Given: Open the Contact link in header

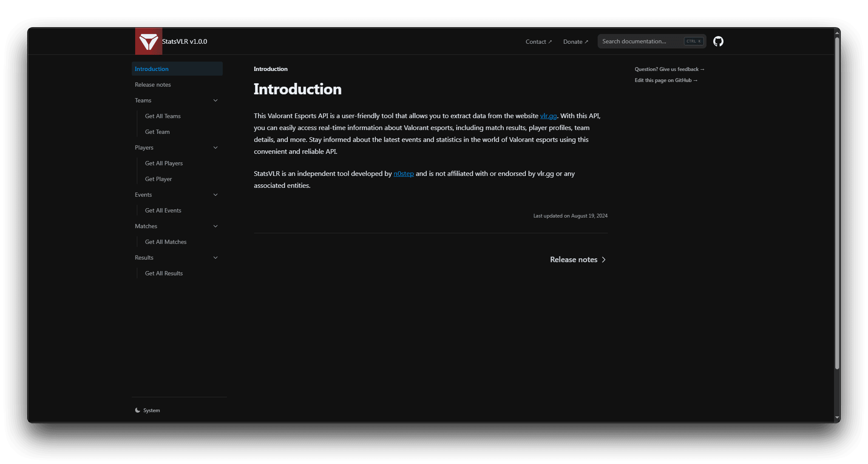Looking at the screenshot, I should point(539,42).
